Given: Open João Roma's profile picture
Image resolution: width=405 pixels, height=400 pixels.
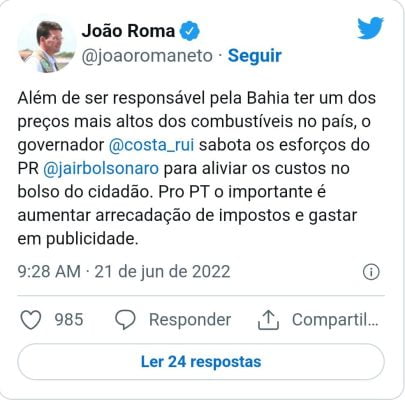Looking at the screenshot, I should click(x=47, y=45).
